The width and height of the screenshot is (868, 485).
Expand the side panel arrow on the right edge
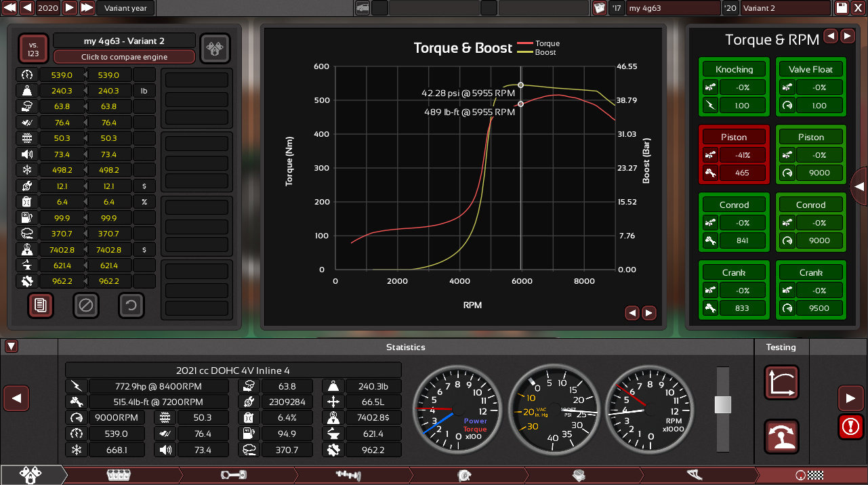[x=859, y=186]
